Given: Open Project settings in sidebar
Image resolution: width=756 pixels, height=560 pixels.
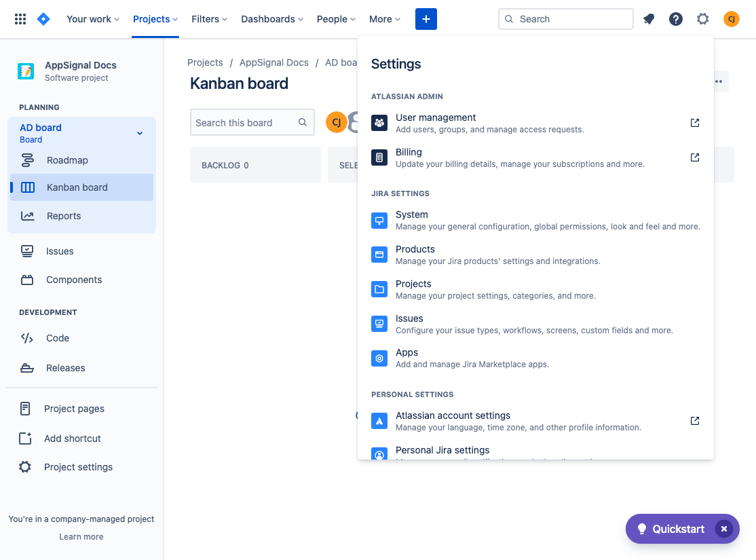Looking at the screenshot, I should coord(81,467).
